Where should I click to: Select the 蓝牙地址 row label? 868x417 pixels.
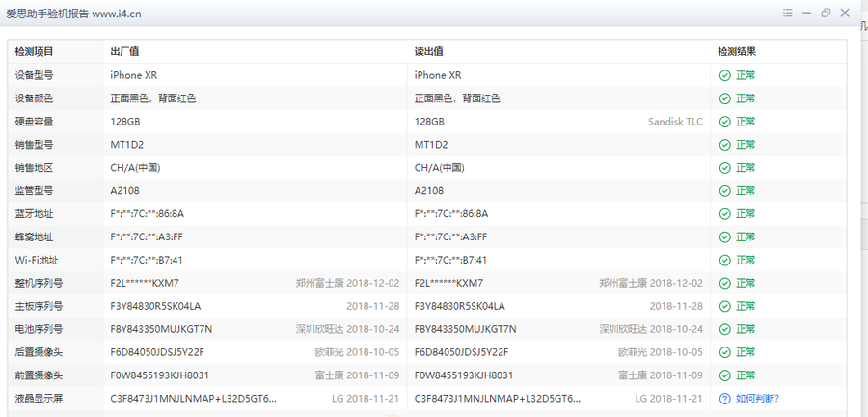(x=35, y=213)
